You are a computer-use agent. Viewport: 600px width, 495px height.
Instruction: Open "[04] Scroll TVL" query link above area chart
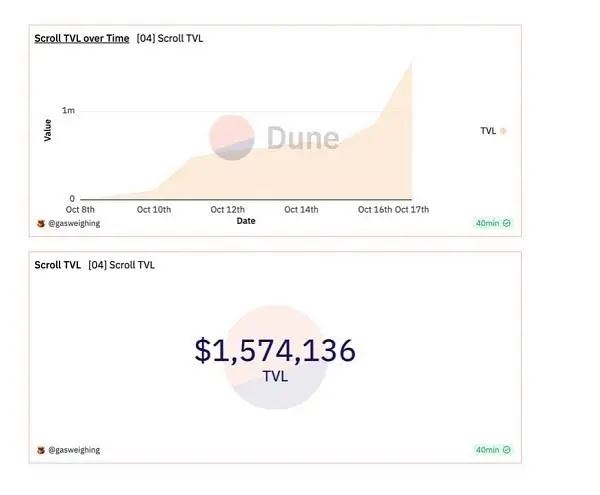[x=170, y=38]
